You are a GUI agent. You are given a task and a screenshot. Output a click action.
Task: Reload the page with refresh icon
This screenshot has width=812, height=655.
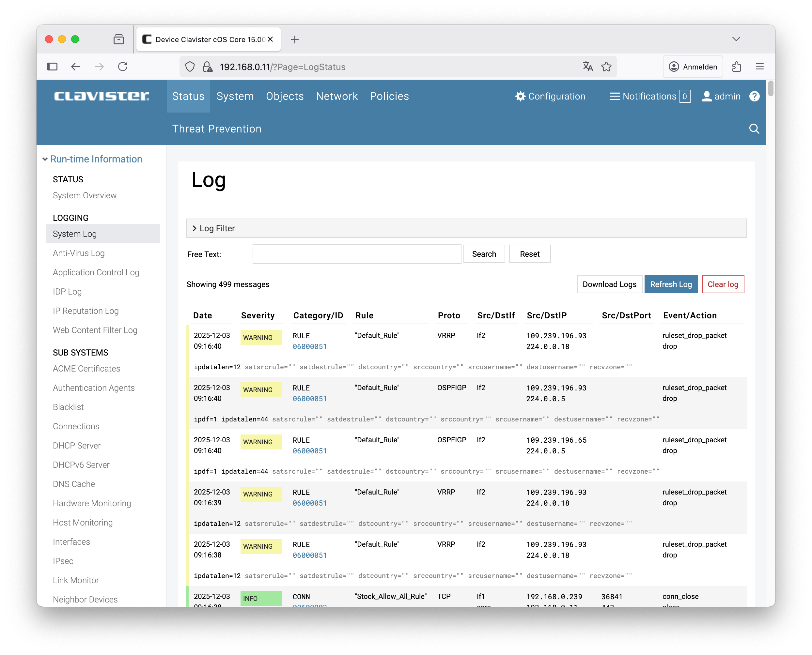click(123, 67)
